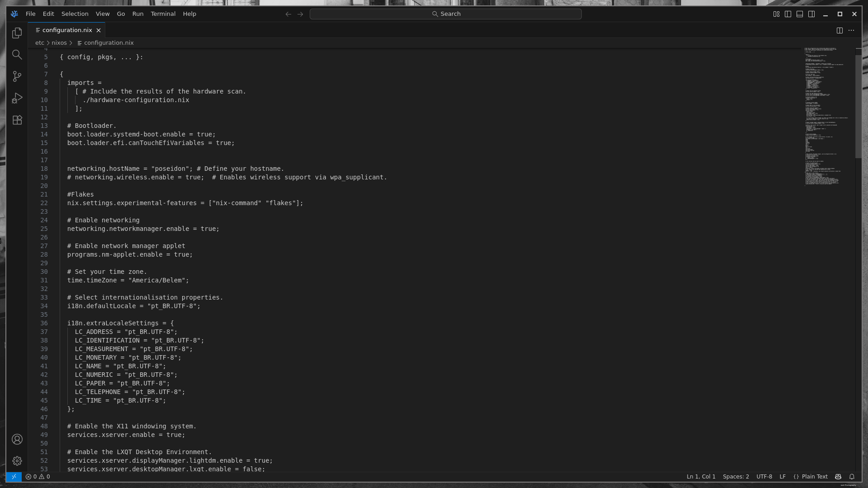
Task: Click the notifications bell in status bar
Action: [x=852, y=477]
